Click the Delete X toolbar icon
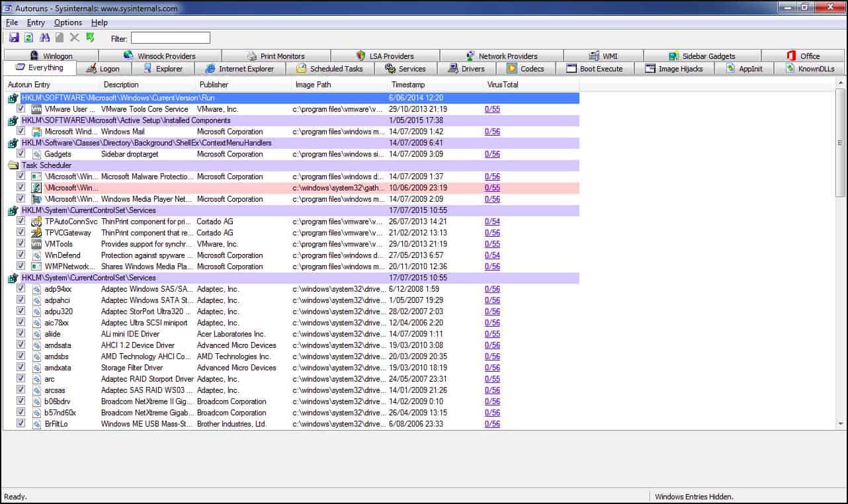 pyautogui.click(x=75, y=38)
